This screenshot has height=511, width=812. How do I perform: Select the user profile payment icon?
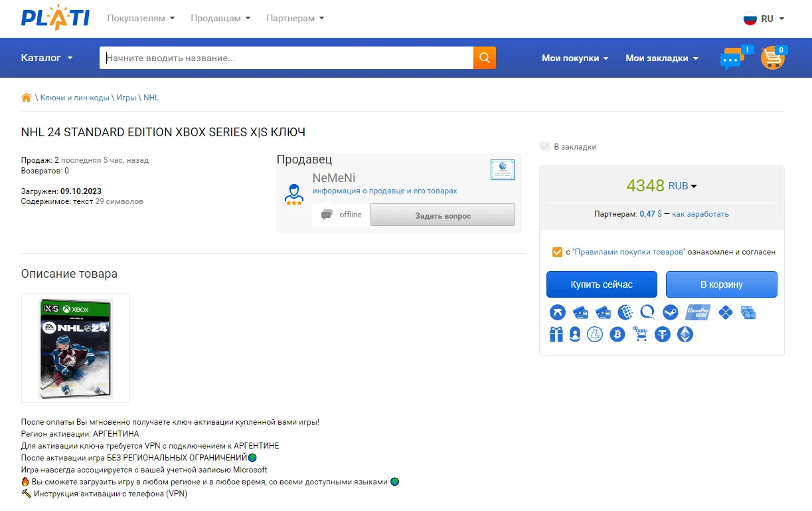575,334
